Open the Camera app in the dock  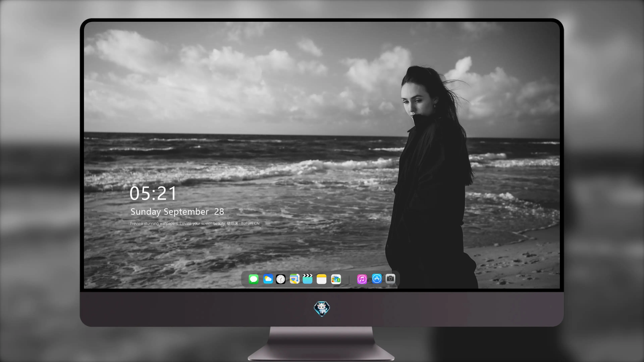(390, 279)
